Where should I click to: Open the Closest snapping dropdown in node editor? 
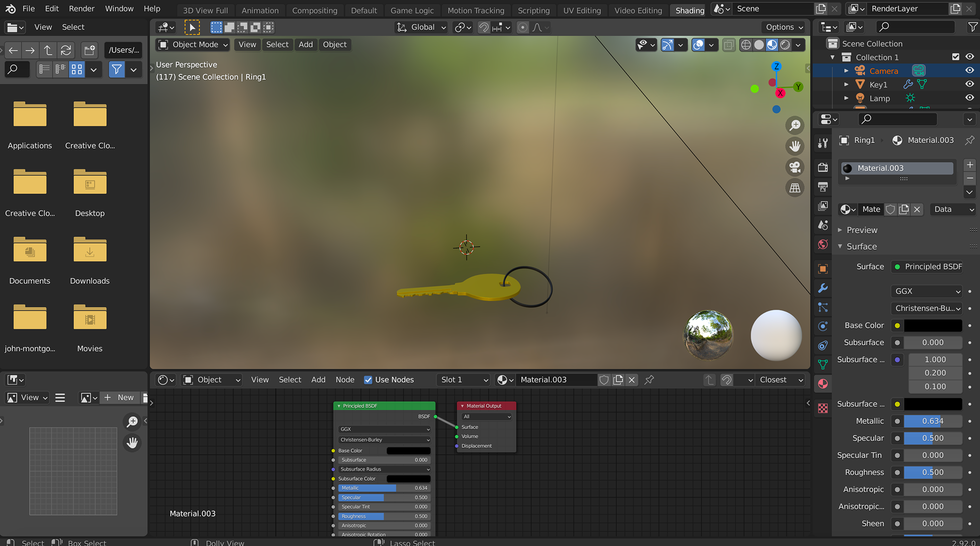(x=780, y=380)
